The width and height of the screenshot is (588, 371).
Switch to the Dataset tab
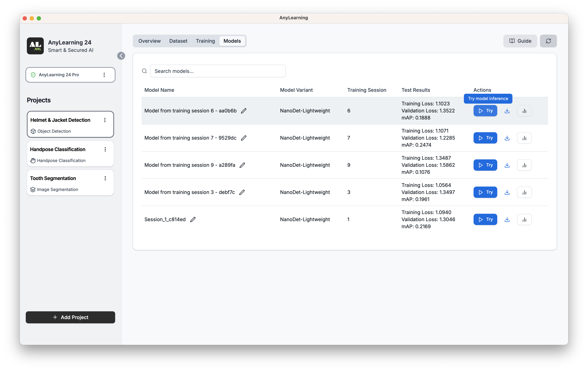(178, 41)
